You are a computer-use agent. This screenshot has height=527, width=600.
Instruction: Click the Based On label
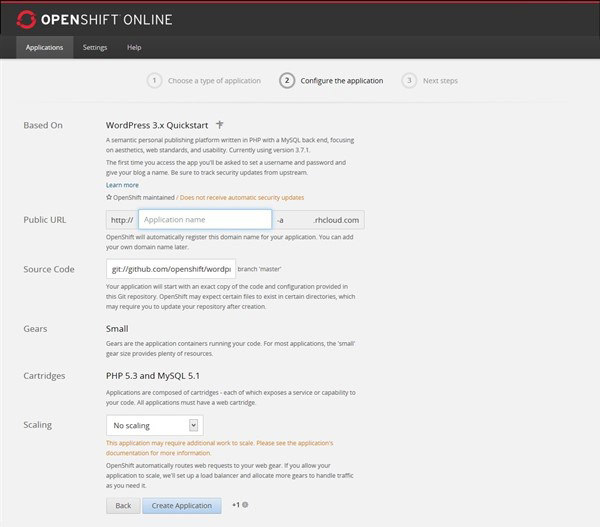pyautogui.click(x=43, y=125)
